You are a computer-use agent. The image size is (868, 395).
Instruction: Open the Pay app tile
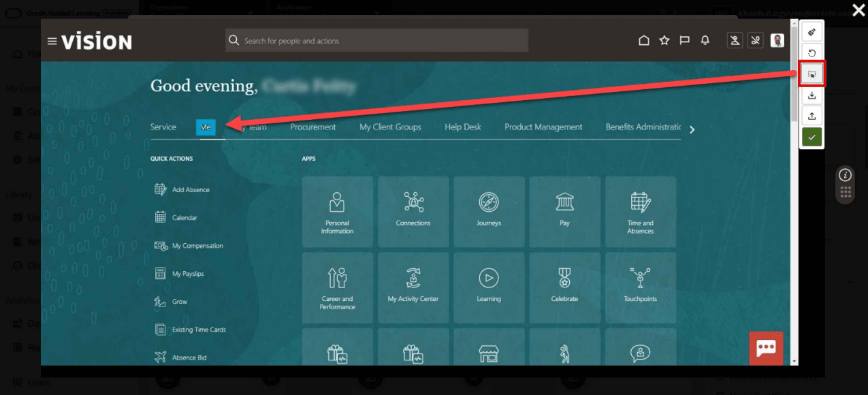[x=564, y=212]
